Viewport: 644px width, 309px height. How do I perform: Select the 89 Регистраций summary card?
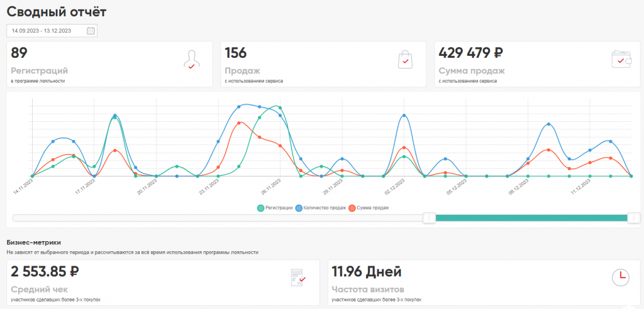[109, 64]
